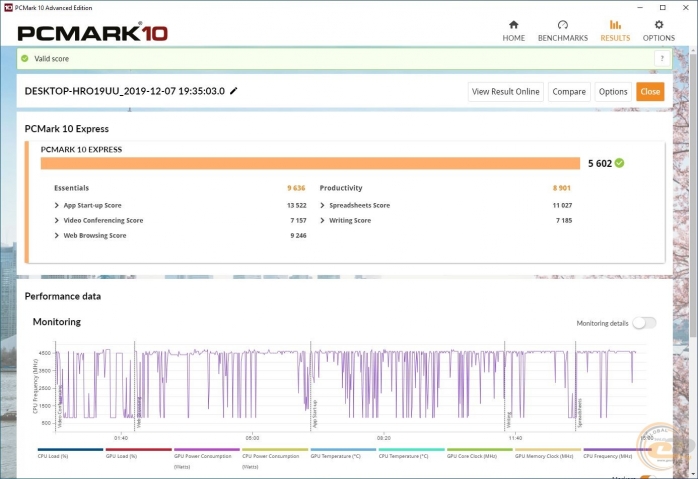Click the Writing marker on the chart

coord(508,420)
